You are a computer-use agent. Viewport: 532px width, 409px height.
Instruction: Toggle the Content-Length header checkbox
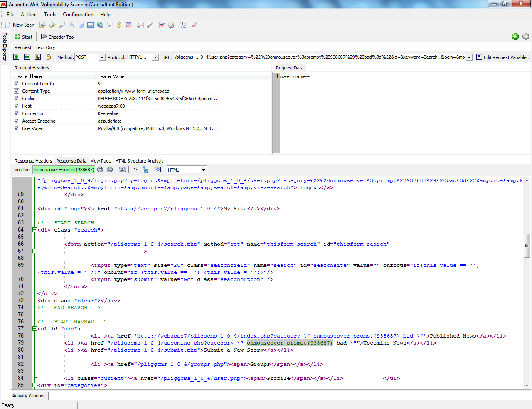coord(17,84)
